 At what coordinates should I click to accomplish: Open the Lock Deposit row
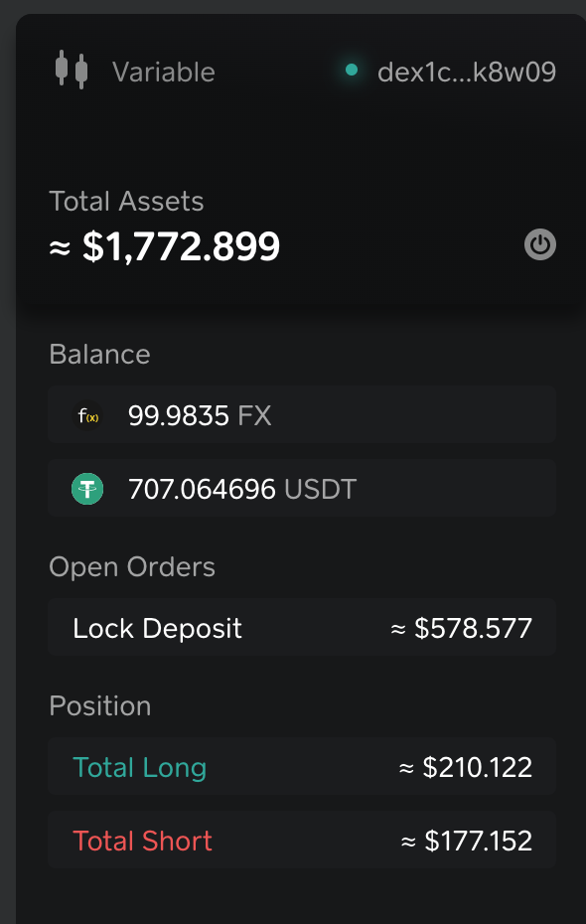pos(302,628)
